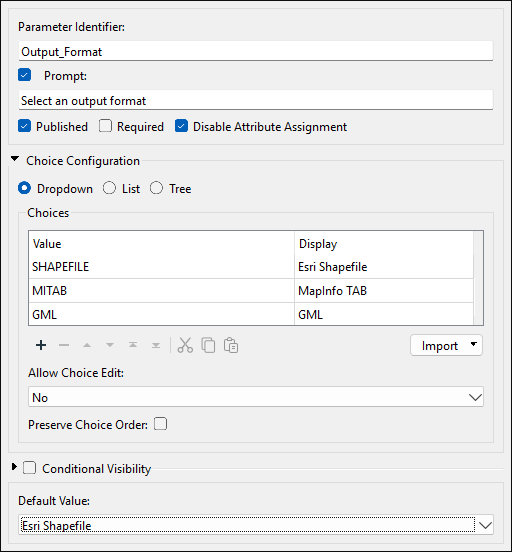512x552 pixels.
Task: Uncheck the Published checkbox
Action: click(x=24, y=126)
